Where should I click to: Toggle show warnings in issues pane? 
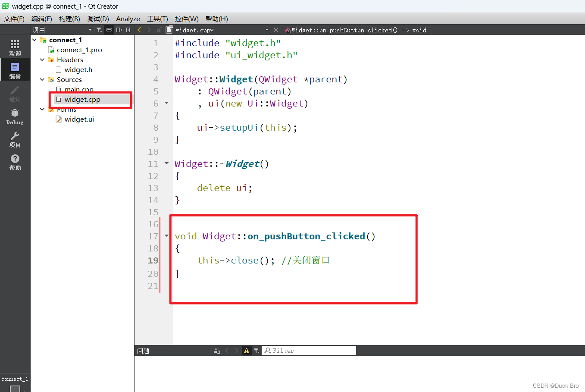(x=247, y=351)
